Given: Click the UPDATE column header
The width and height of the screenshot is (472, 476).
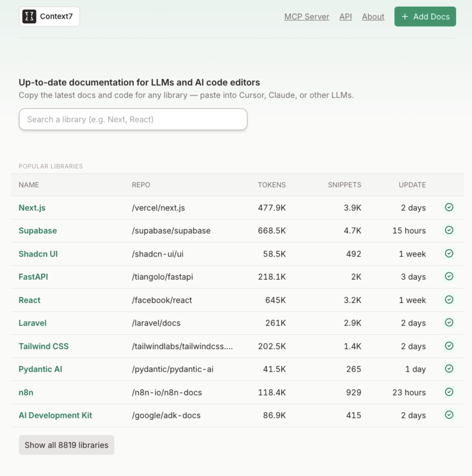Looking at the screenshot, I should [412, 185].
